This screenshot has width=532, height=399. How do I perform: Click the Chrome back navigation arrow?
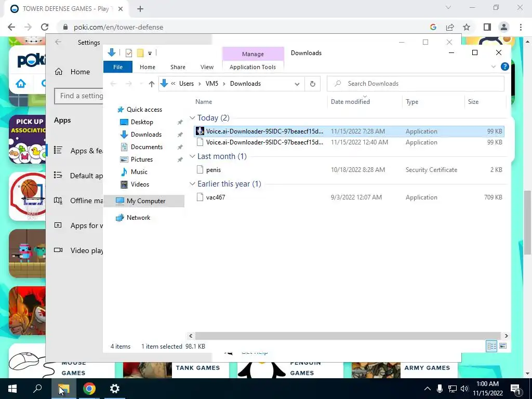pyautogui.click(x=11, y=27)
